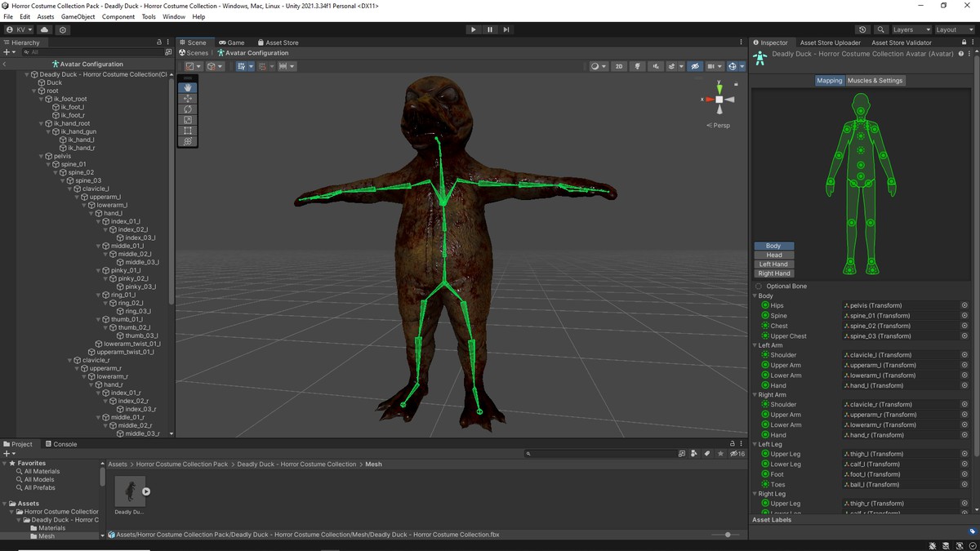The width and height of the screenshot is (980, 551).
Task: Open the GameObject menu
Action: pyautogui.click(x=78, y=16)
